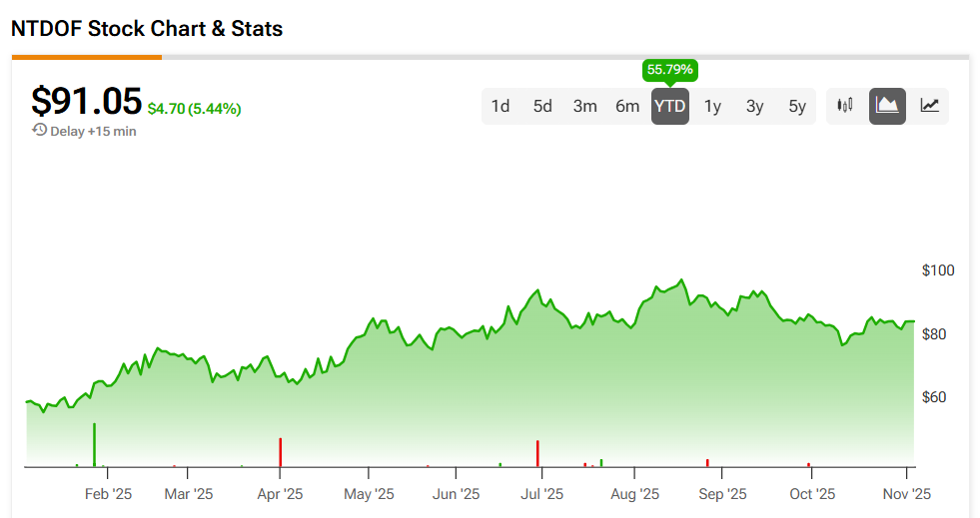980x518 pixels.
Task: Click the red volume bar at Jul '25
Action: tap(537, 453)
